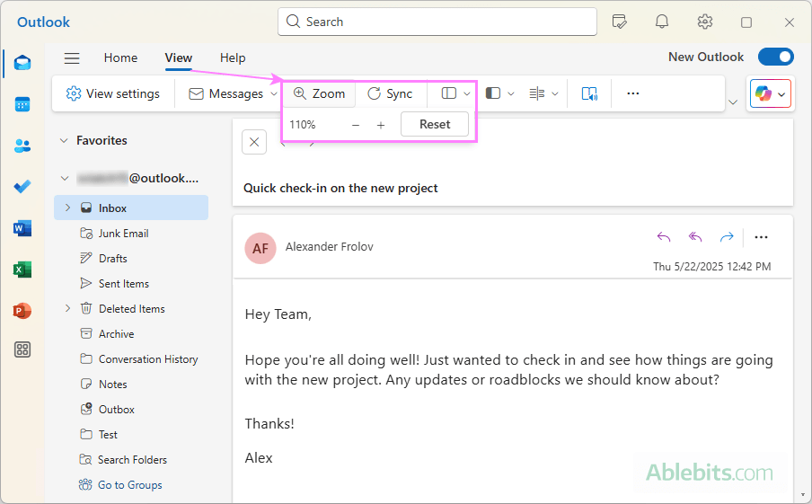This screenshot has width=812, height=504.
Task: Open the Outbox folder
Action: click(117, 410)
